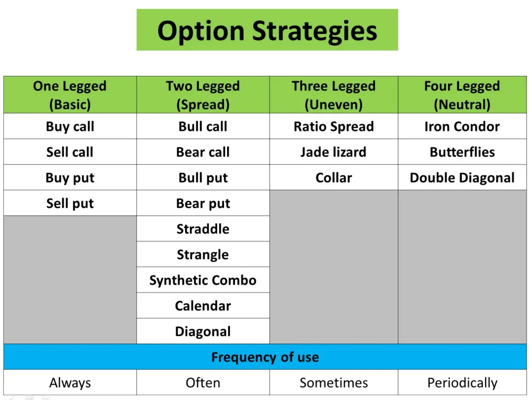This screenshot has width=532, height=400.
Task: Select the One Legged (Basic) header
Action: pos(70,95)
